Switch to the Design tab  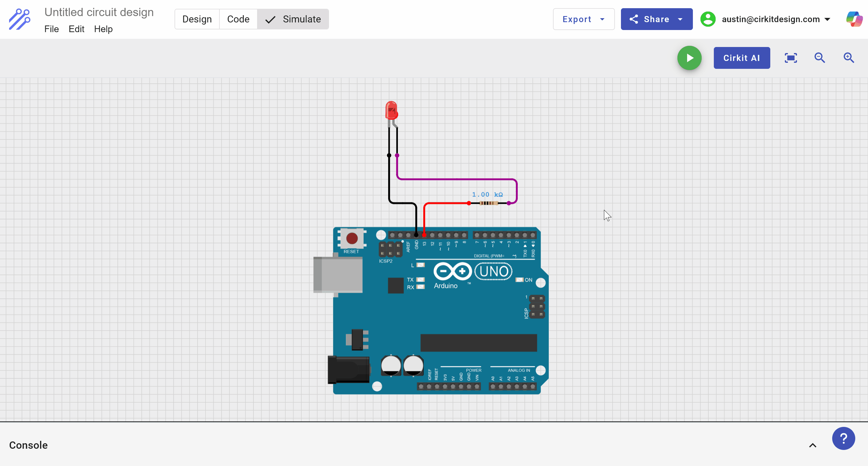[x=197, y=19]
